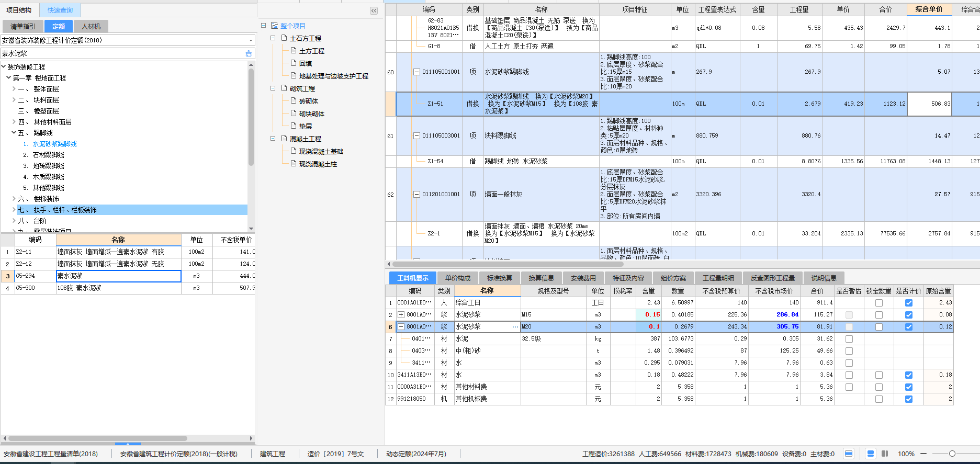The height and width of the screenshot is (464, 980).
Task: Click 造价〔2019〕7号文 status item
Action: pyautogui.click(x=335, y=454)
